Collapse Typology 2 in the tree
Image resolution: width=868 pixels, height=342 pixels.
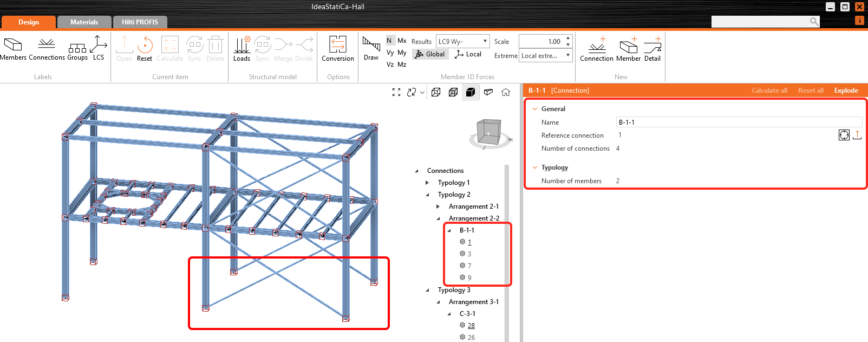coord(427,195)
